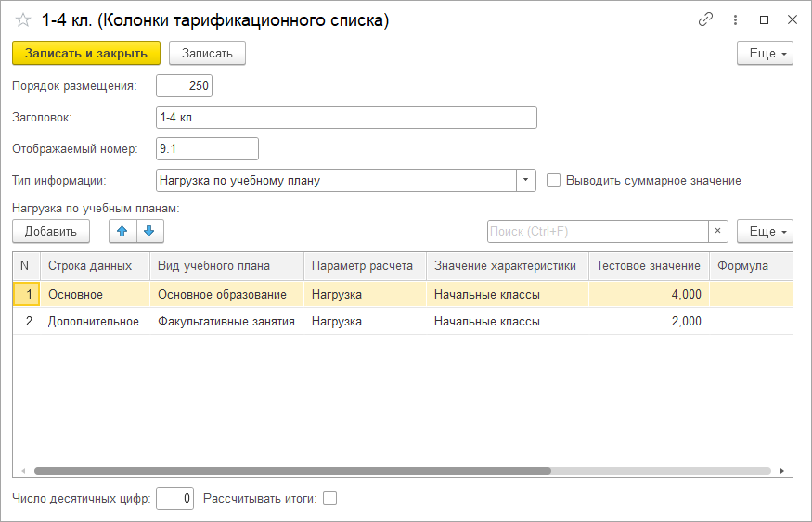Image resolution: width=812 pixels, height=522 pixels.
Task: Move selected row up with arrow
Action: click(122, 231)
